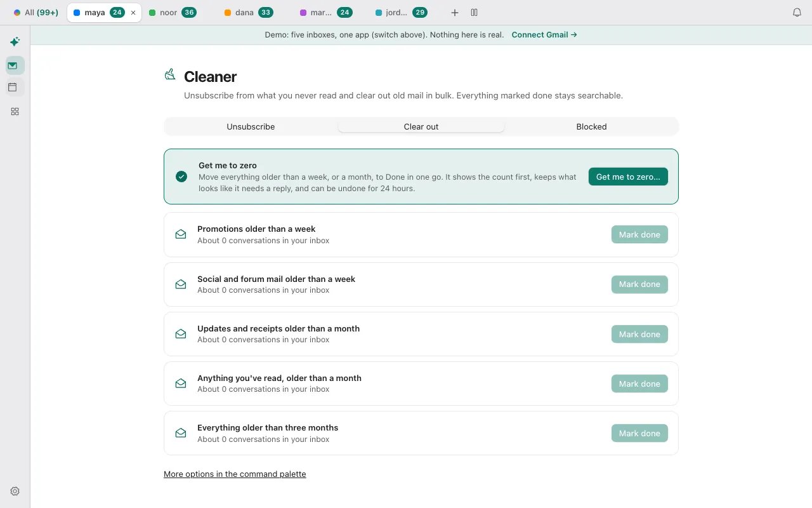Click "Updates and receipts older than a month" title
Screen dimensions: 812x508
pos(278,328)
